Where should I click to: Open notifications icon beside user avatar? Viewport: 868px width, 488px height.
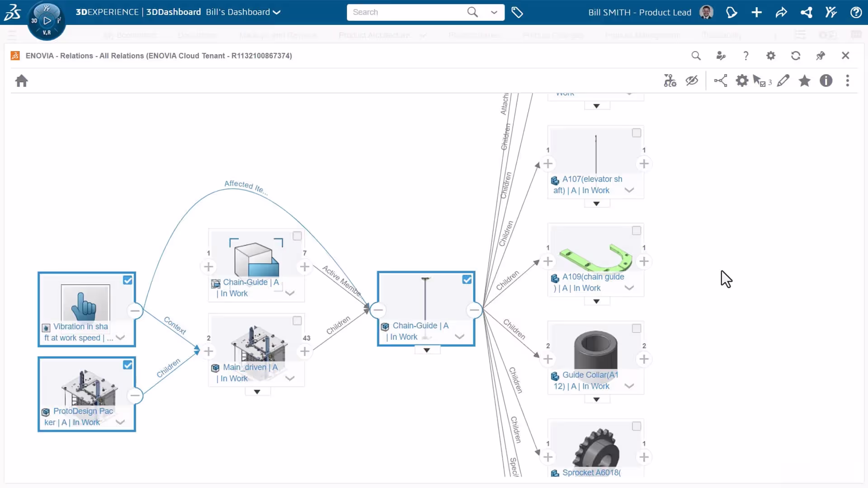[731, 13]
